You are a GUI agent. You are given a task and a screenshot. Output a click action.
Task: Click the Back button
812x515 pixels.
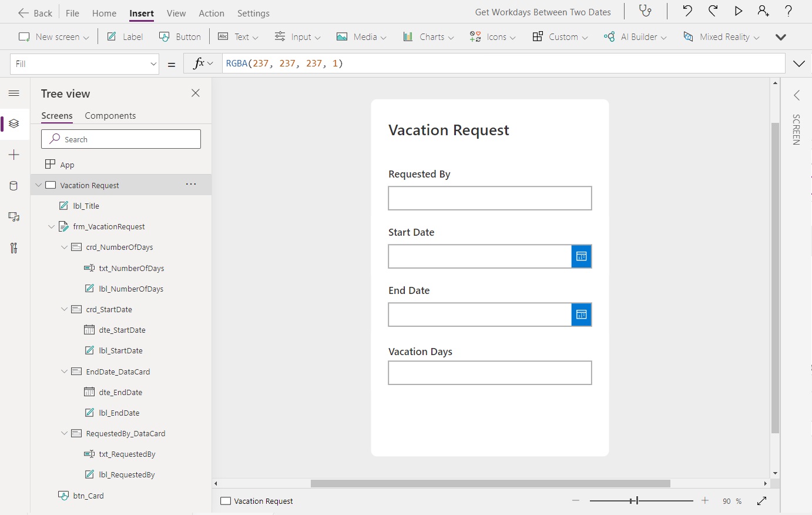click(34, 12)
